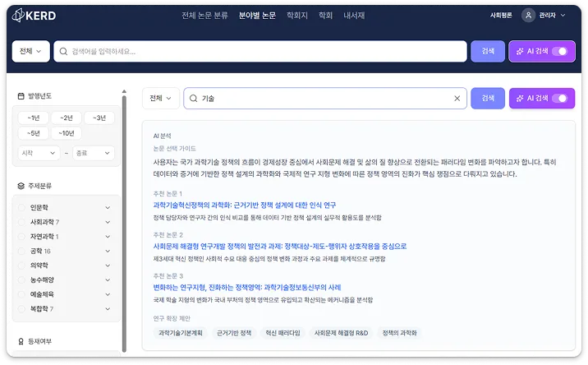Check the 의약학 category radio
Image resolution: width=588 pixels, height=365 pixels.
click(x=21, y=266)
